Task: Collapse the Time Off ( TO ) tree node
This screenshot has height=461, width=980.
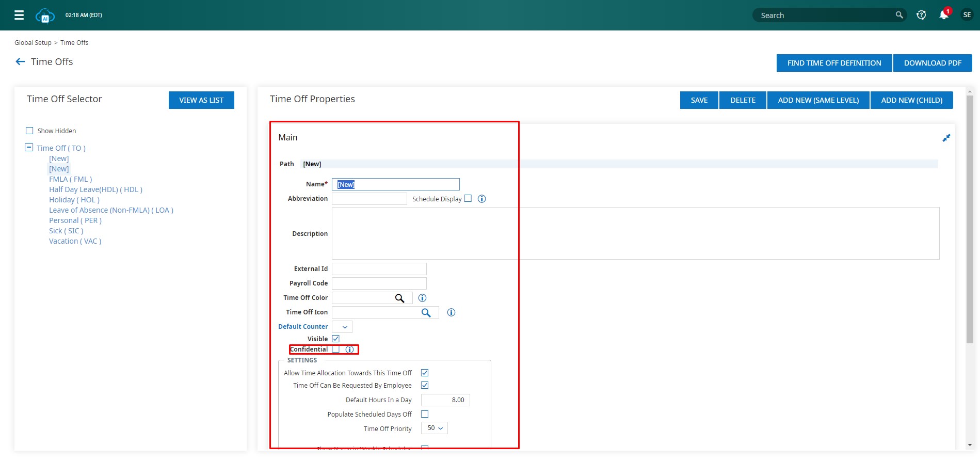Action: pyautogui.click(x=29, y=148)
